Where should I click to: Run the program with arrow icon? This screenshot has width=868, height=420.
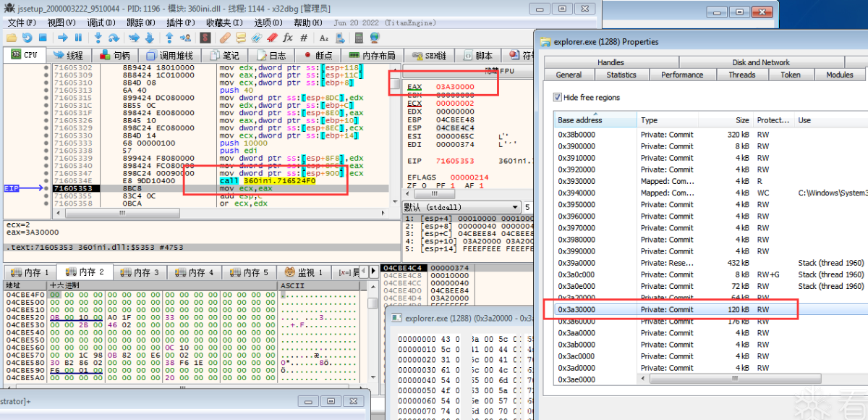[x=62, y=38]
